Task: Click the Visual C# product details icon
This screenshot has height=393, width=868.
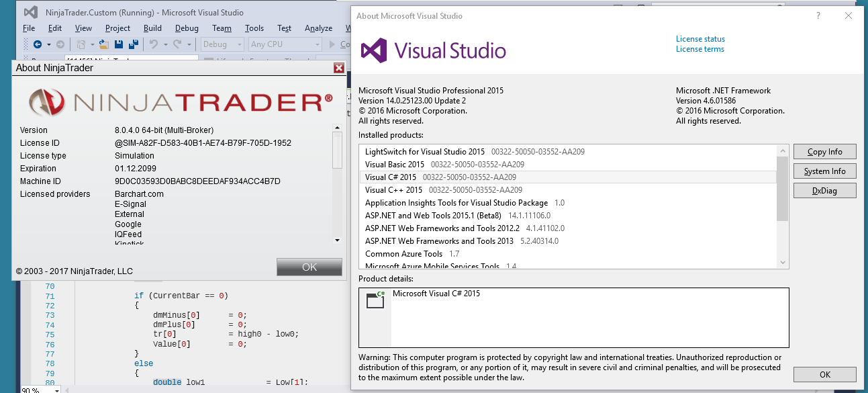Action: [x=375, y=300]
